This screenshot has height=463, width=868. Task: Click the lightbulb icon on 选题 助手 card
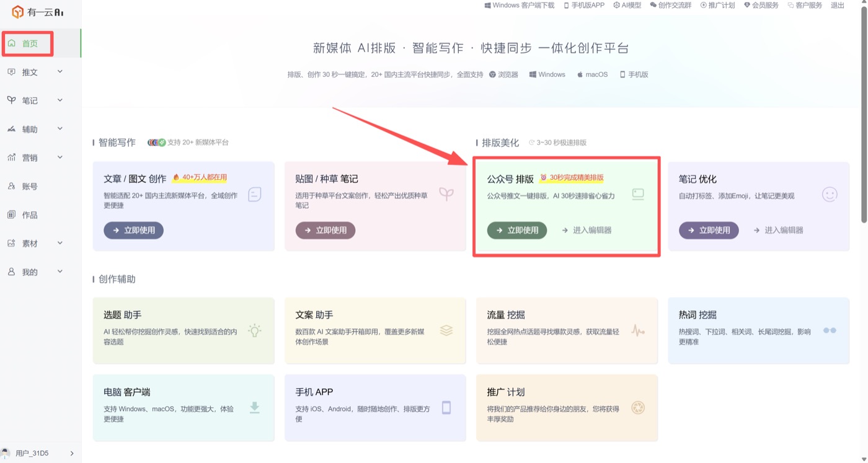pos(254,330)
